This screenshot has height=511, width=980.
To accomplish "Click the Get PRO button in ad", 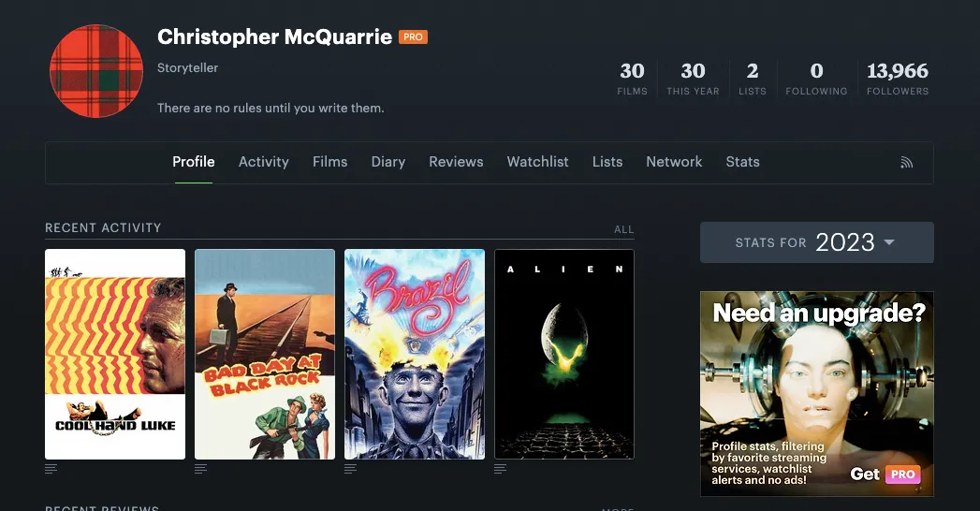I will pyautogui.click(x=885, y=474).
